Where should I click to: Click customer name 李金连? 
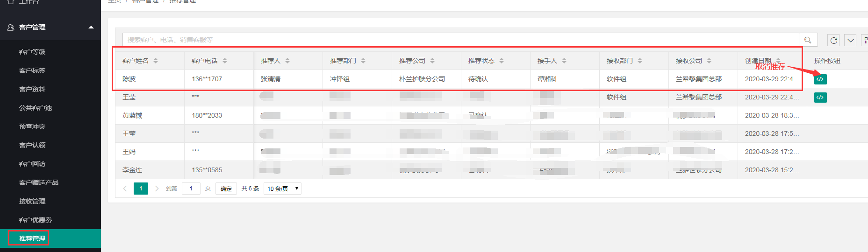pos(132,170)
